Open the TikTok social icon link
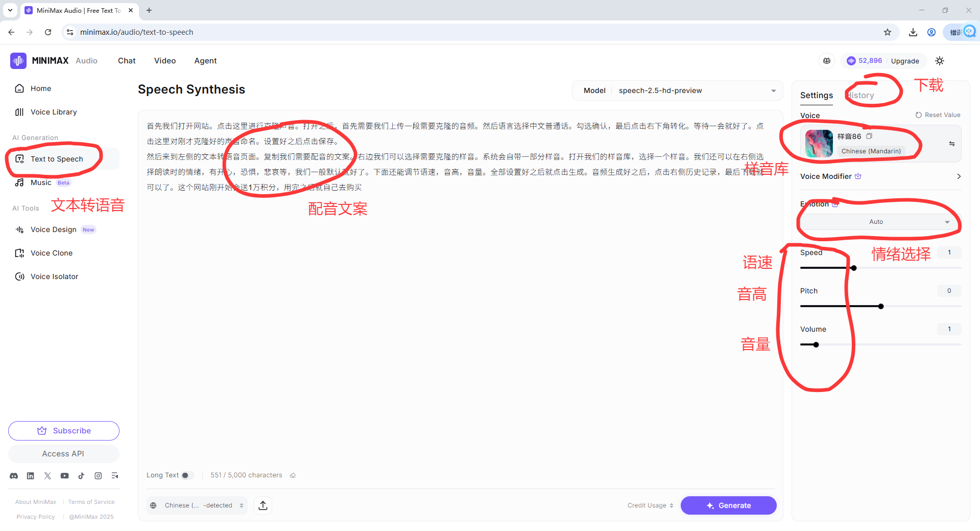Screen dimensions: 980x531 pyautogui.click(x=81, y=476)
